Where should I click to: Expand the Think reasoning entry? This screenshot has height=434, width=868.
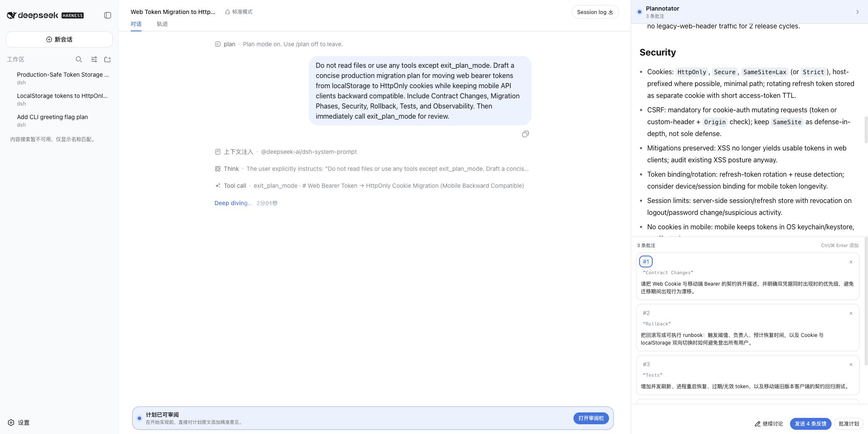tap(372, 169)
